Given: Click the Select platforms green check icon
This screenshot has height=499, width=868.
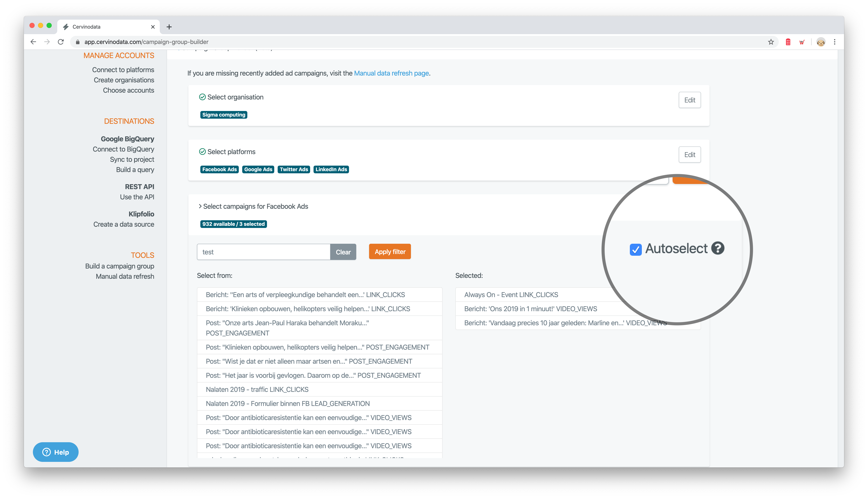Looking at the screenshot, I should tap(202, 152).
